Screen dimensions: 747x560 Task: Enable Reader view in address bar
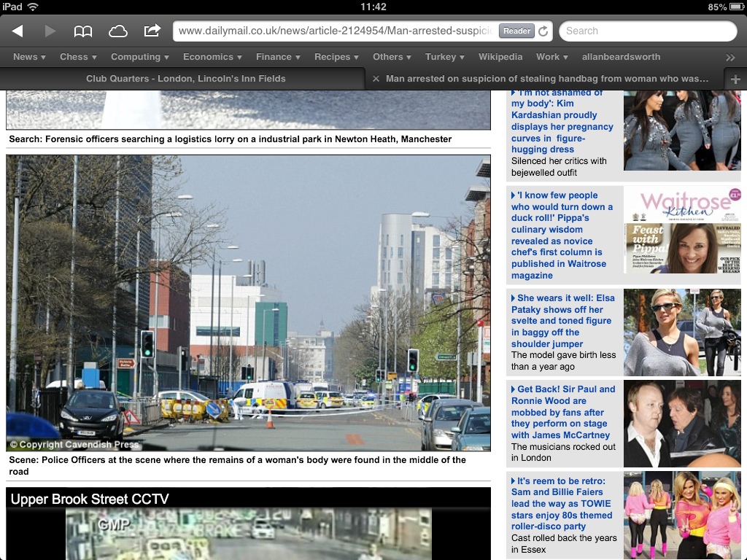pos(516,31)
